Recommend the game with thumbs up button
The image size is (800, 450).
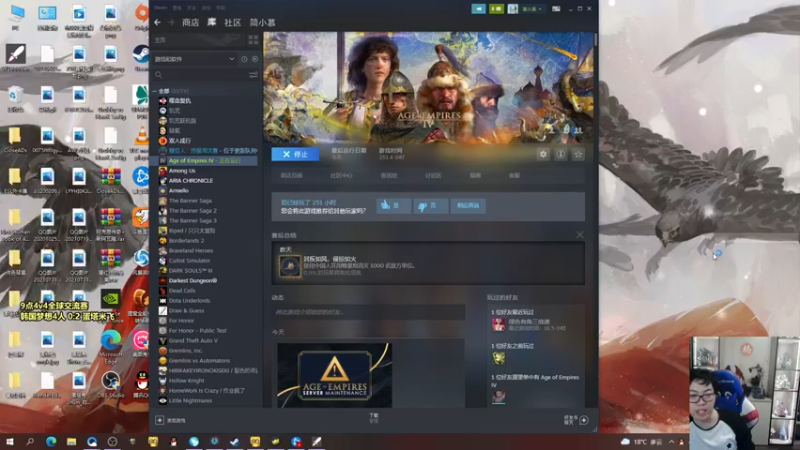pyautogui.click(x=393, y=206)
